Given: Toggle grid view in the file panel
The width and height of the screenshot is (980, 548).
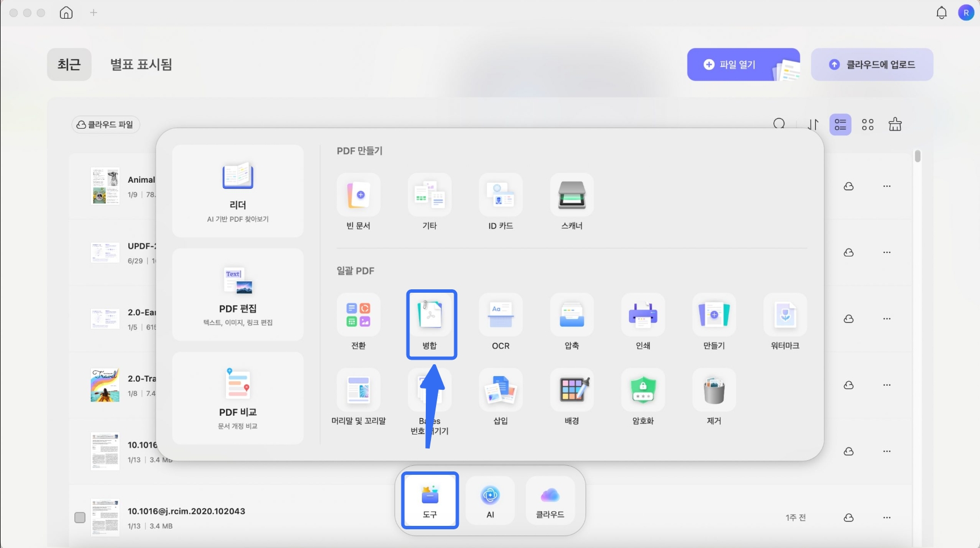Looking at the screenshot, I should click(x=868, y=124).
